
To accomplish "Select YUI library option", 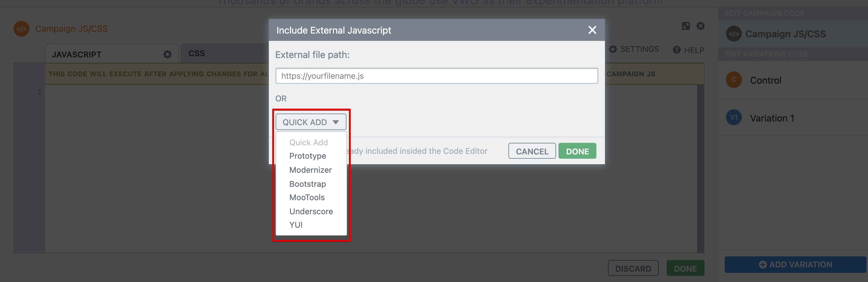I will tap(296, 225).
